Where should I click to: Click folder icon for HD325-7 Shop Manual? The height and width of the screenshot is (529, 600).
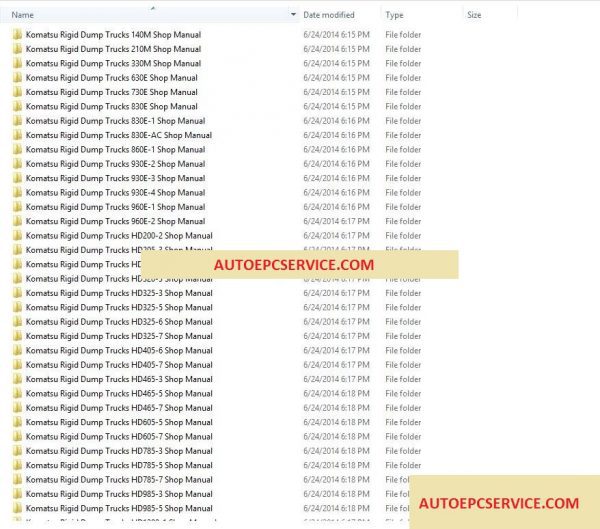(17, 336)
